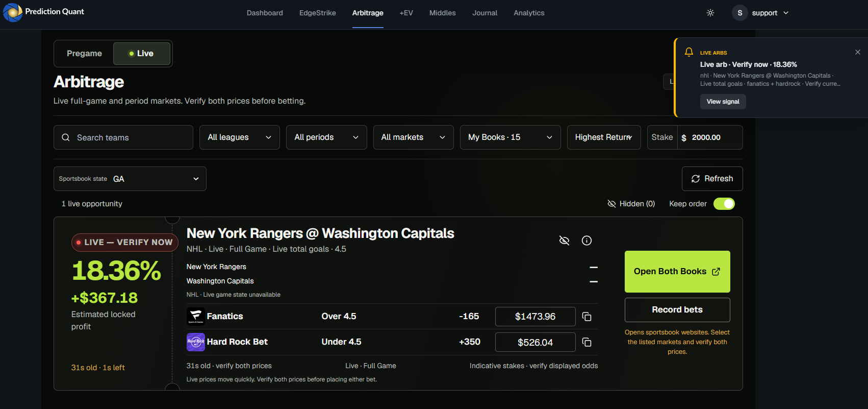
Task: Hide the Rangers @ Capitals opportunity
Action: click(564, 240)
